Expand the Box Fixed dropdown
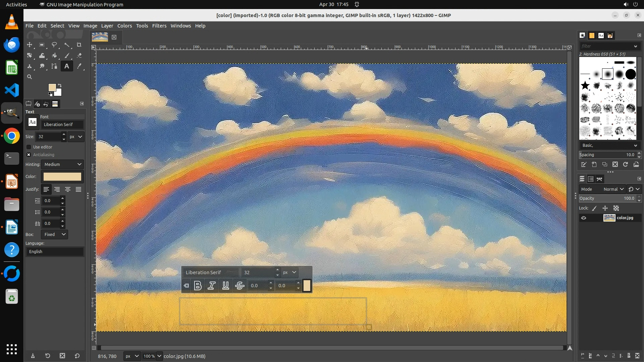644x362 pixels. 55,235
